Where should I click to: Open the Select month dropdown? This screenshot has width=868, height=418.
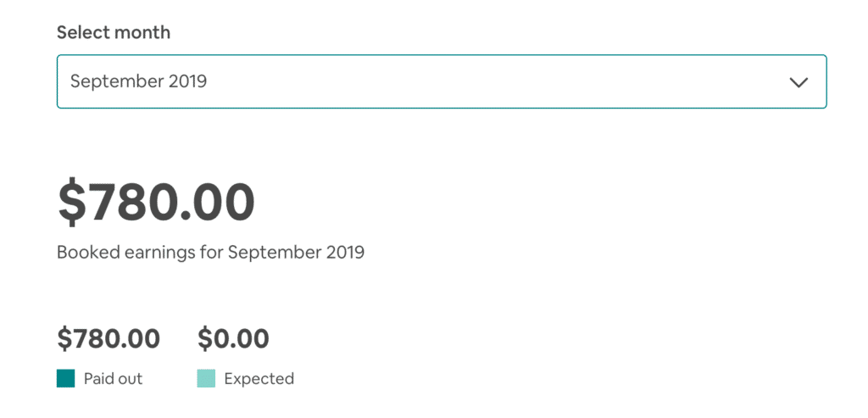click(442, 81)
